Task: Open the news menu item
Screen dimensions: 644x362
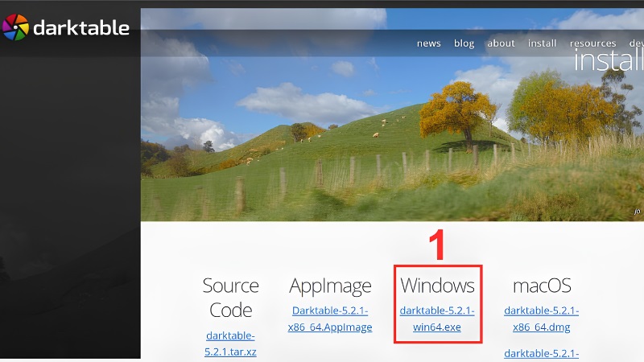Action: click(x=429, y=43)
